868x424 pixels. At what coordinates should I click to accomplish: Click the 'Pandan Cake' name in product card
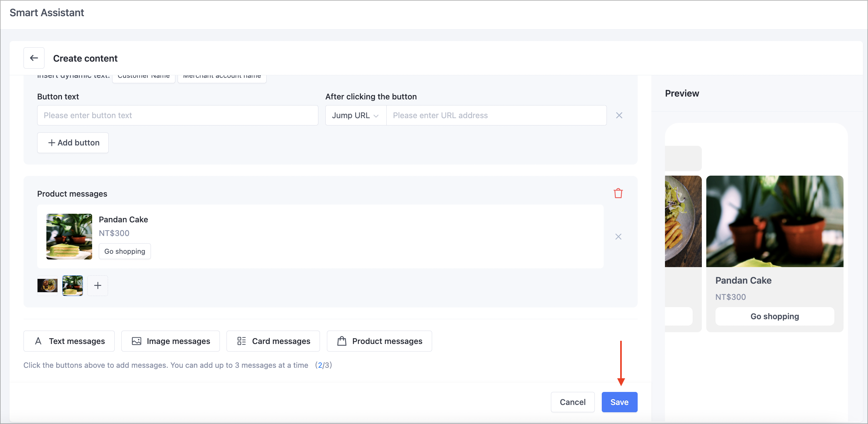click(x=123, y=219)
